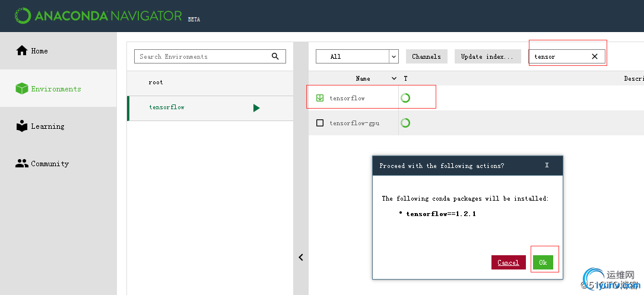Uncheck the tensorflow package checkbox

(320, 98)
